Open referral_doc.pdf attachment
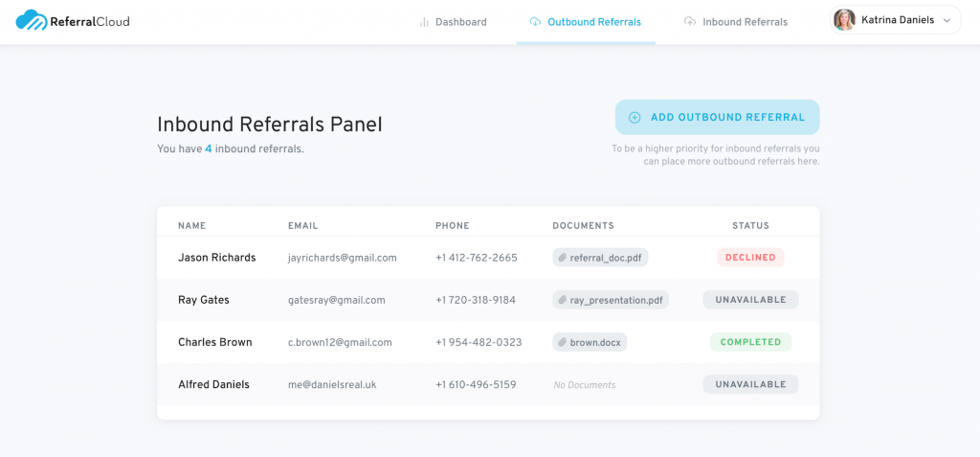 click(601, 258)
